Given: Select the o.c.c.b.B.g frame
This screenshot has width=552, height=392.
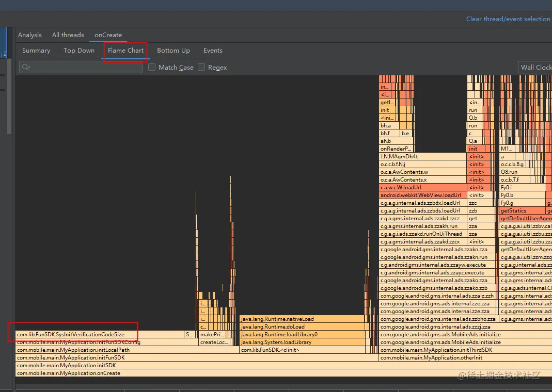Looking at the screenshot, I should click(513, 164).
